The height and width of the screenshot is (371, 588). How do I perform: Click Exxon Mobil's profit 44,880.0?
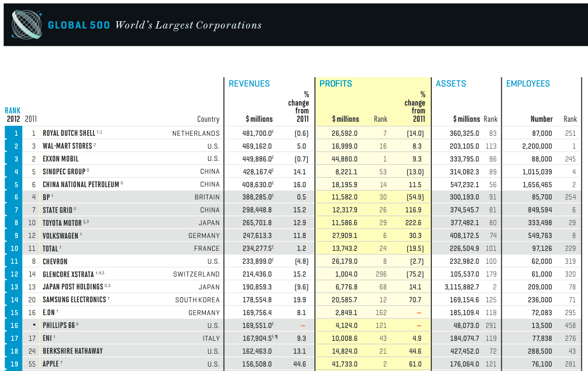pos(345,159)
